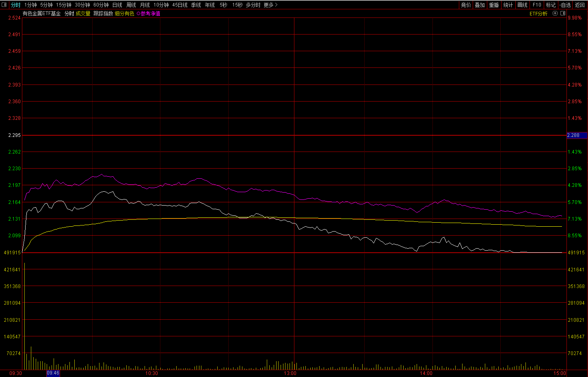The image size is (588, 377).
Task: Open the 叠加 overlay options
Action: click(480, 5)
